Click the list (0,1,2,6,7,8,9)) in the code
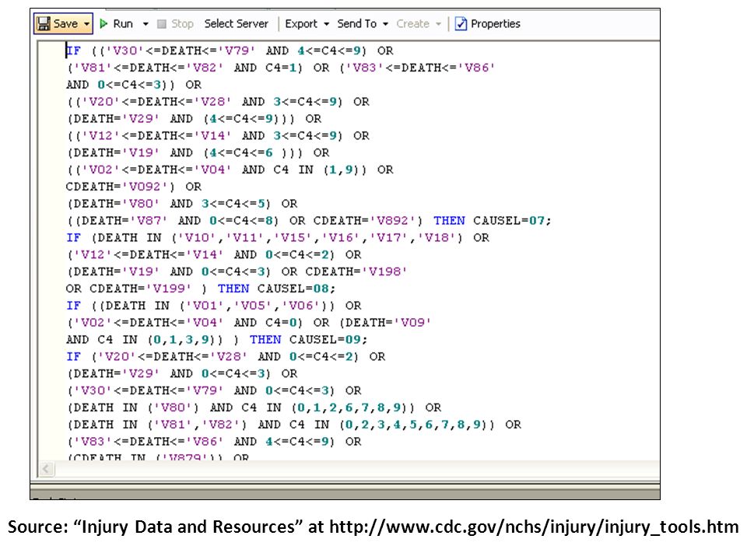Viewport: 747px width, 560px height. (353, 408)
